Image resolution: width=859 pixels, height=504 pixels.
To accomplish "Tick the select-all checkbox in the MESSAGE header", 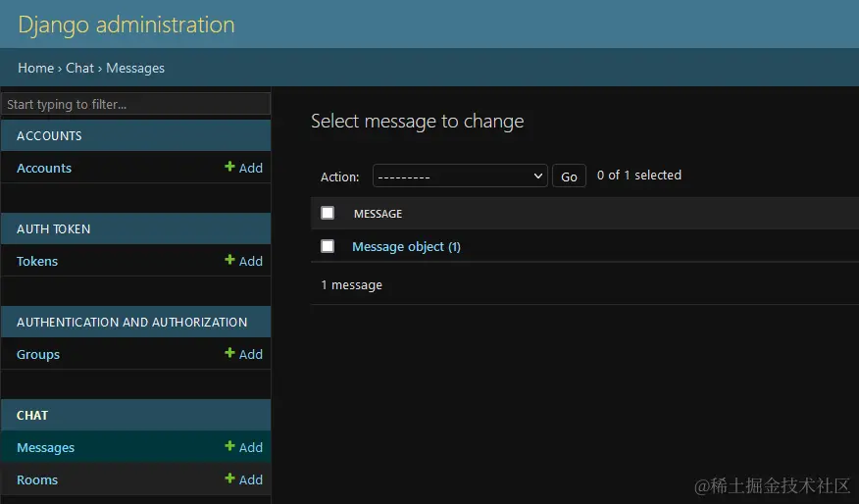I will click(x=328, y=213).
